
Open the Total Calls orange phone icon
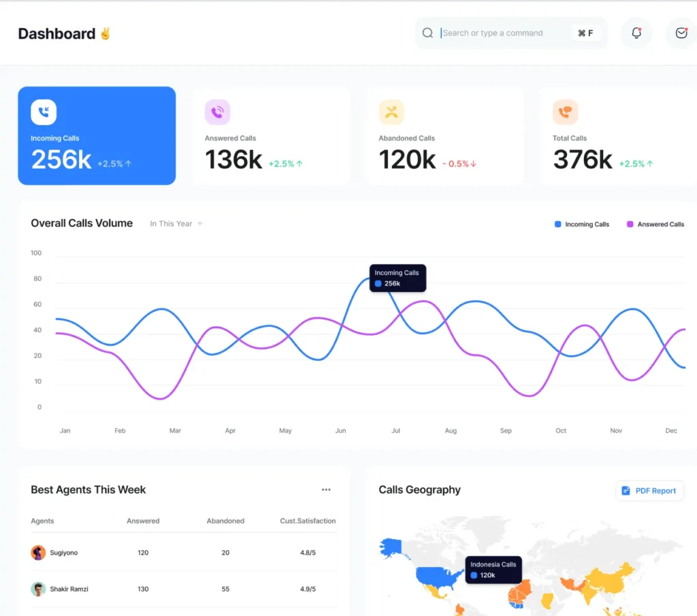566,112
